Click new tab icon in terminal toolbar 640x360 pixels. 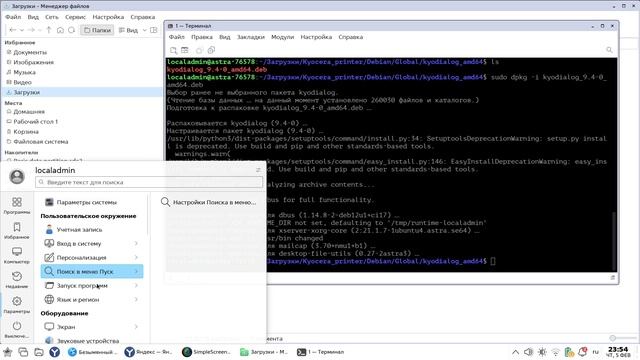(x=173, y=50)
